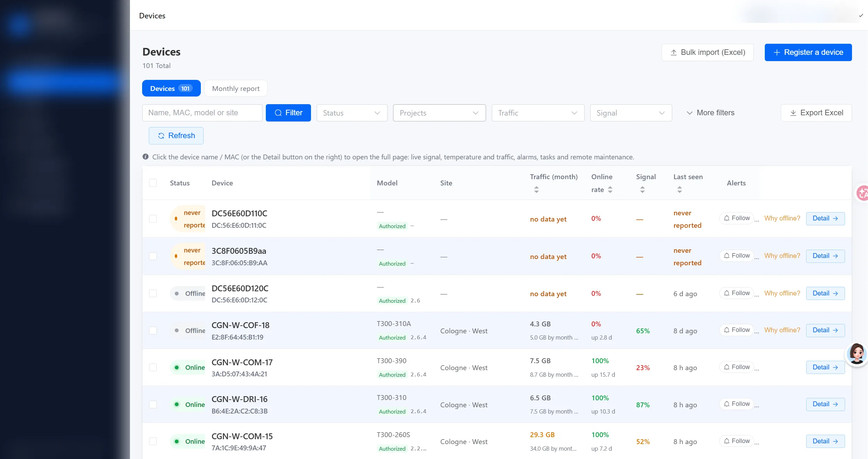Click the Name, MAC, model or site search field
This screenshot has width=868, height=459.
(x=202, y=113)
